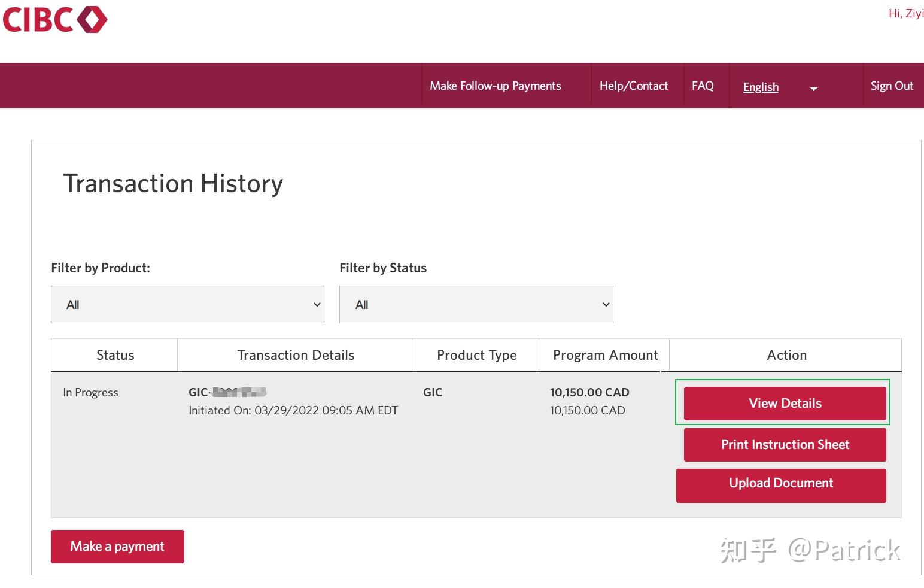This screenshot has width=924, height=588.
Task: Expand Filter by Status dropdown
Action: pos(476,305)
